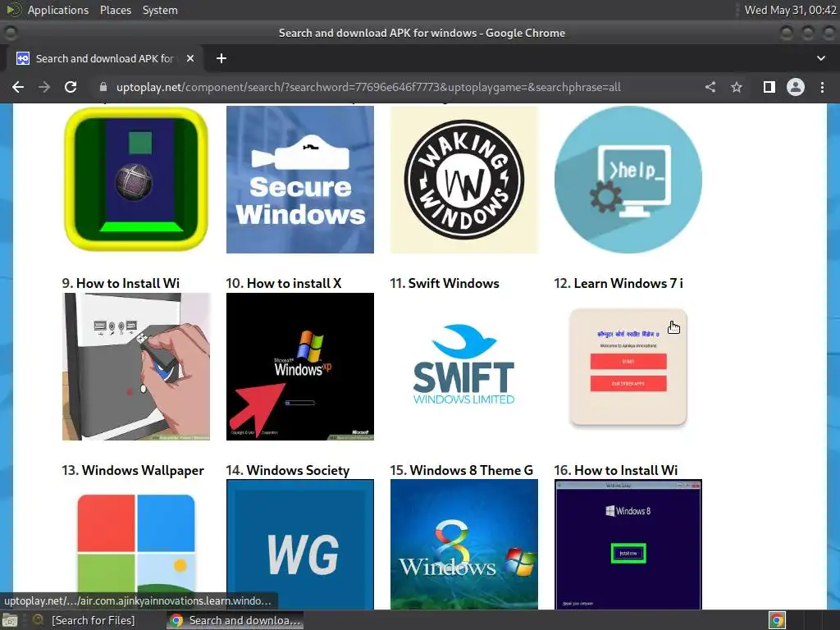Image resolution: width=840 pixels, height=630 pixels.
Task: Open the Chrome profile avatar
Action: coord(796,87)
